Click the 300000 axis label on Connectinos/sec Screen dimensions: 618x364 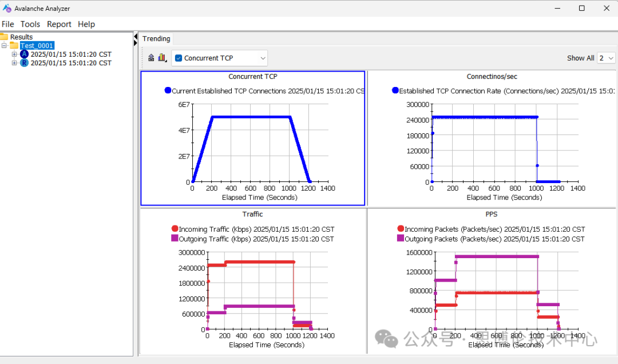coord(418,105)
